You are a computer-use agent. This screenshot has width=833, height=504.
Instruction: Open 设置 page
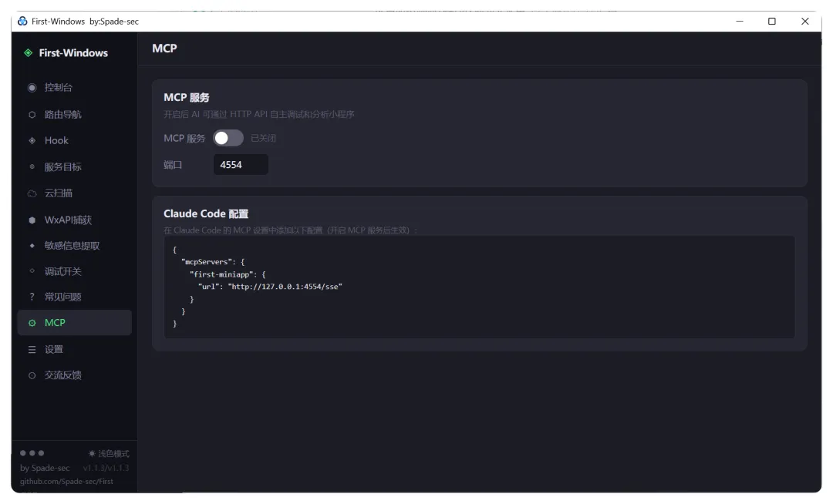tap(74, 350)
